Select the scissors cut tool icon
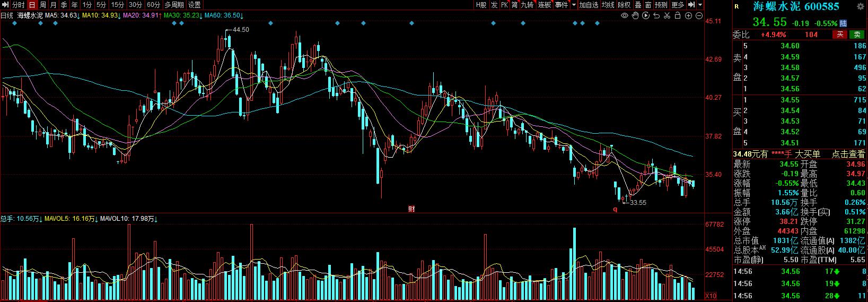The height and width of the screenshot is (302, 868). point(667,15)
